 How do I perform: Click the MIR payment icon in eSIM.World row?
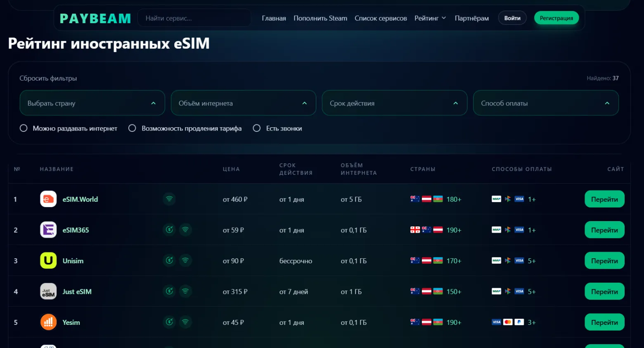coord(497,199)
